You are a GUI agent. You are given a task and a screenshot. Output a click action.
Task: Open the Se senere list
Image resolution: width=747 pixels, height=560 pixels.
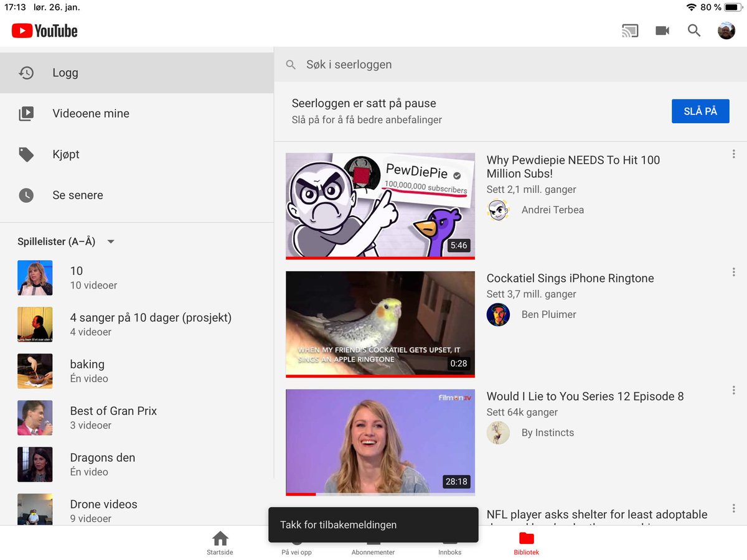[137, 195]
